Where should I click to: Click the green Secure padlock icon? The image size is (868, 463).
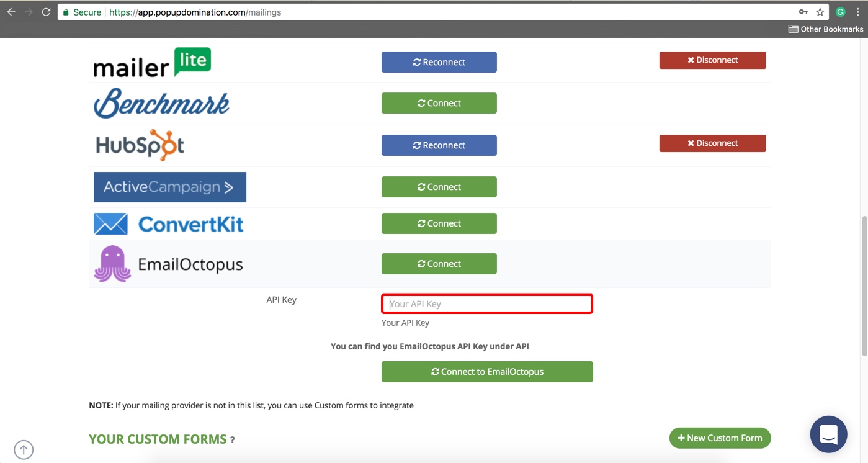coord(66,12)
